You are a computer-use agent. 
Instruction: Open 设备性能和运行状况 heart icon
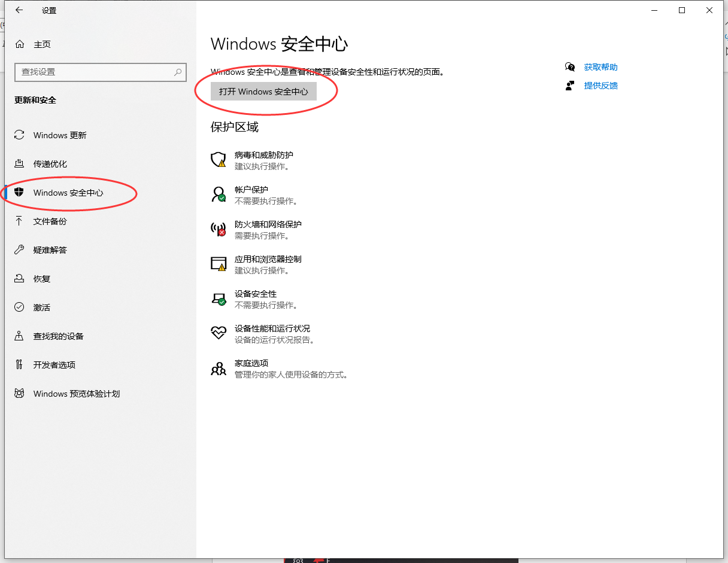[x=219, y=333]
